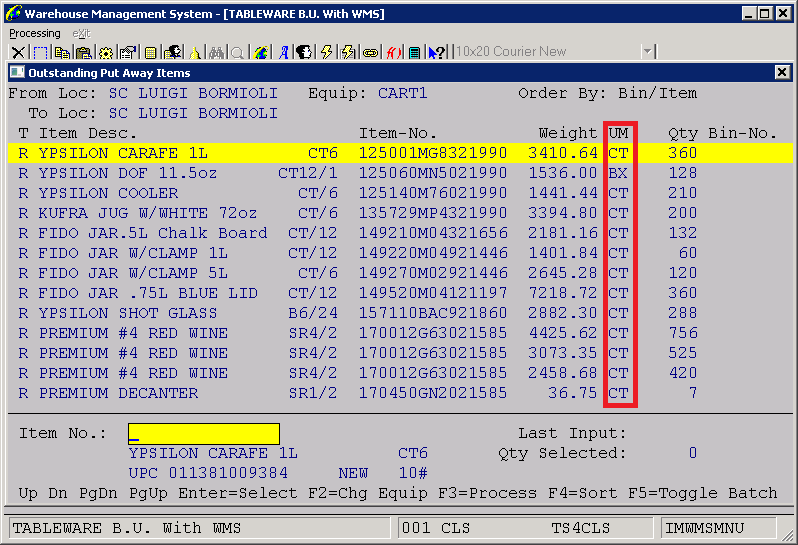Screen dimensions: 798x545
Task: Click the Copy toolbar icon
Action: 62,52
